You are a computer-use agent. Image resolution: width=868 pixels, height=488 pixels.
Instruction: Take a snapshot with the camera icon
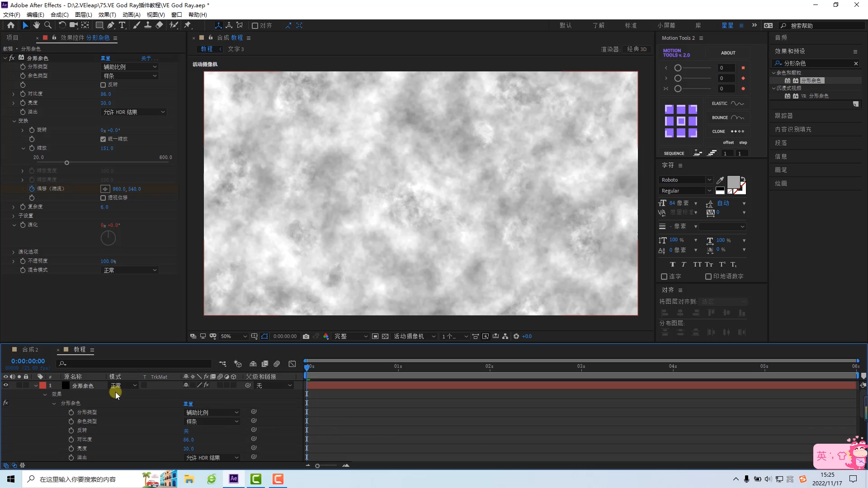pos(306,336)
